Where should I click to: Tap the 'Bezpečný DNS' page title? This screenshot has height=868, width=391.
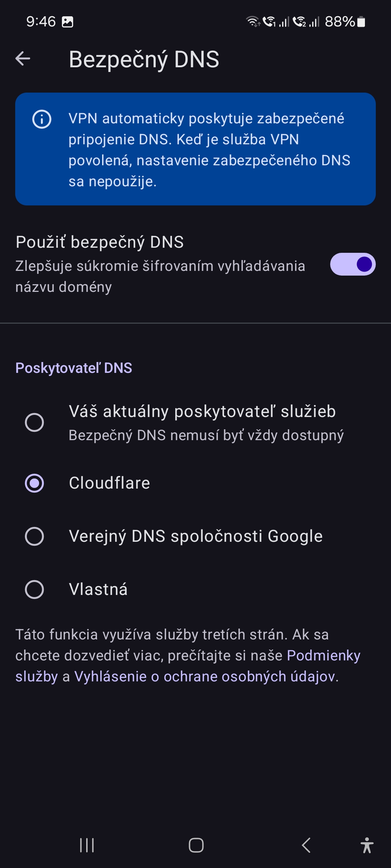[144, 59]
